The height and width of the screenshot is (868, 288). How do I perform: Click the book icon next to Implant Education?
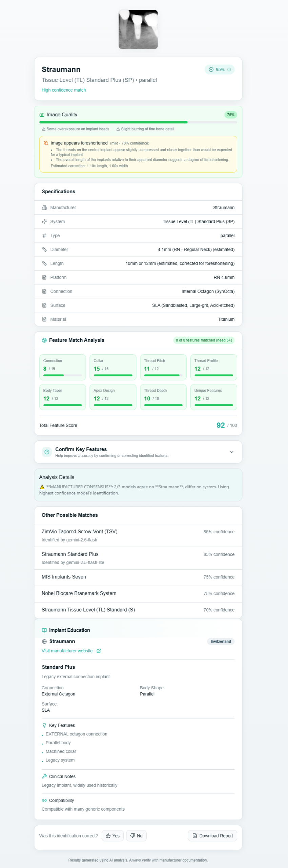tap(44, 630)
